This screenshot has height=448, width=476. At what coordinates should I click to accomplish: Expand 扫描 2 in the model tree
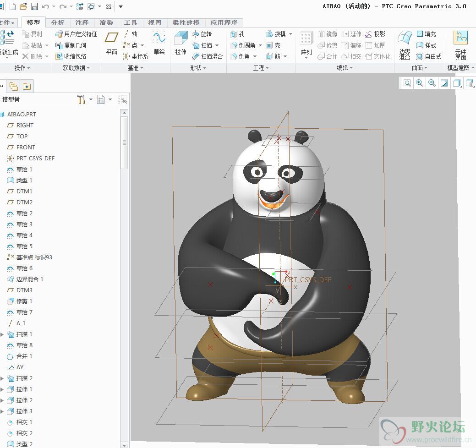pyautogui.click(x=2, y=378)
